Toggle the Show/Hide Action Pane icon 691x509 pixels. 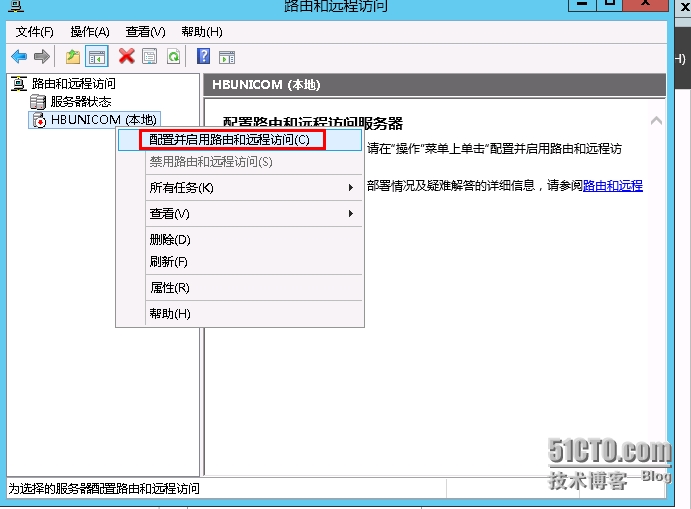227,57
